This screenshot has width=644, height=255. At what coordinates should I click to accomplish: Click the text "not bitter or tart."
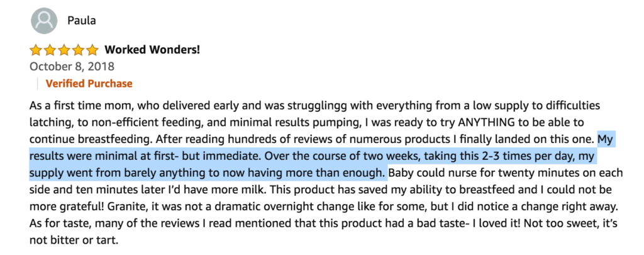coord(74,241)
